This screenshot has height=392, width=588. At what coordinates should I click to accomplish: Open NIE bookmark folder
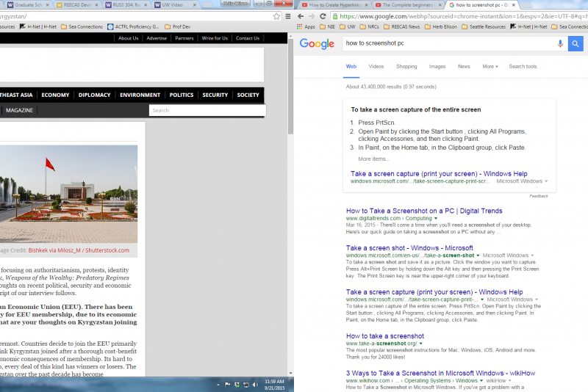point(327,26)
